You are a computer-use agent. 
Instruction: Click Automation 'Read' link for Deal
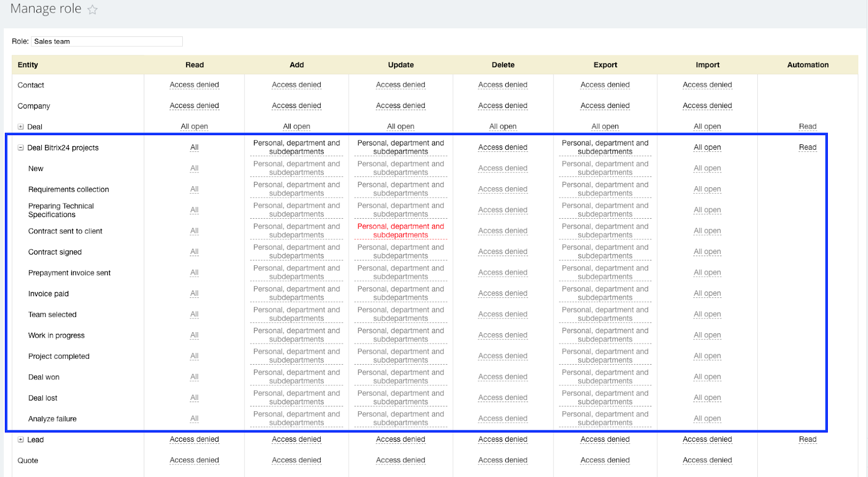pyautogui.click(x=808, y=126)
